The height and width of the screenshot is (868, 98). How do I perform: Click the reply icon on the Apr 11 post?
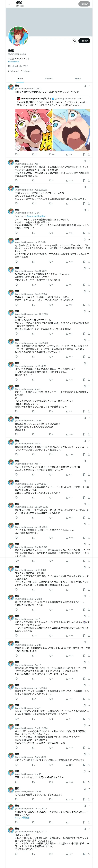click(x=16, y=180)
